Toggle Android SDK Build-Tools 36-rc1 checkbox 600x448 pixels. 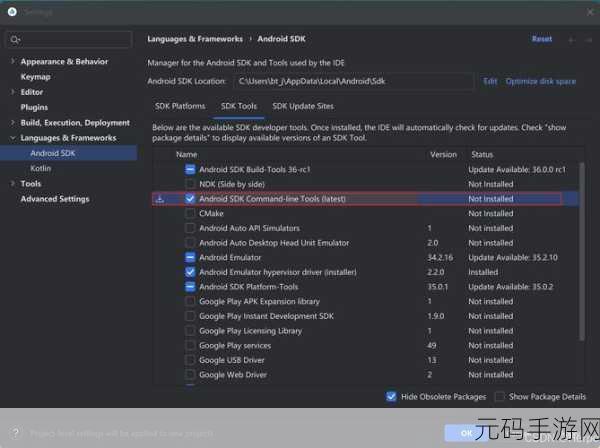[190, 169]
